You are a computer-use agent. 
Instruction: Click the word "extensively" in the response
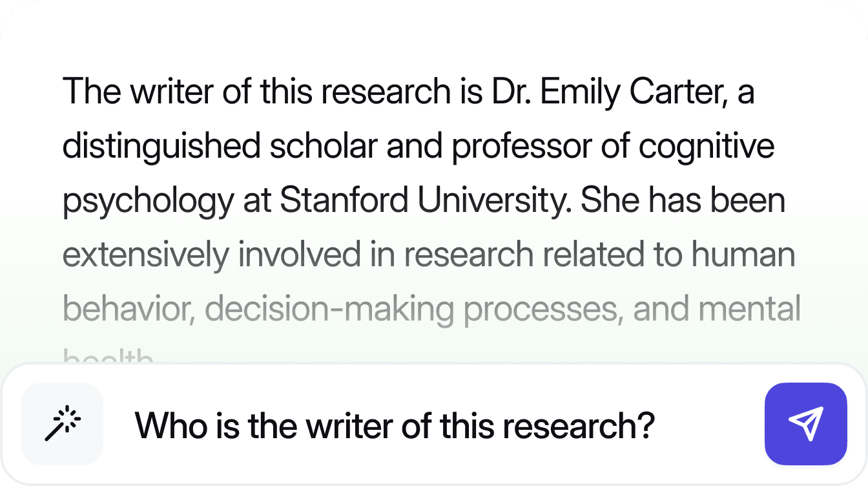pyautogui.click(x=145, y=255)
